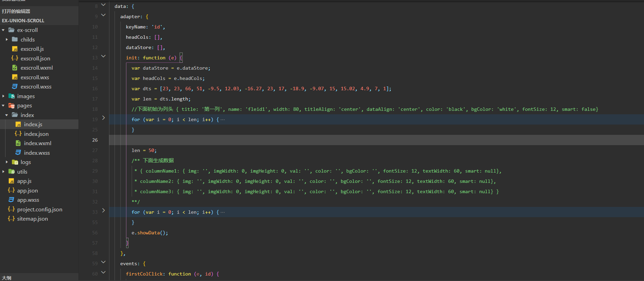Screen dimensions: 644x281
Task: Click the ex-scroll folder icon
Action: click(x=11, y=30)
